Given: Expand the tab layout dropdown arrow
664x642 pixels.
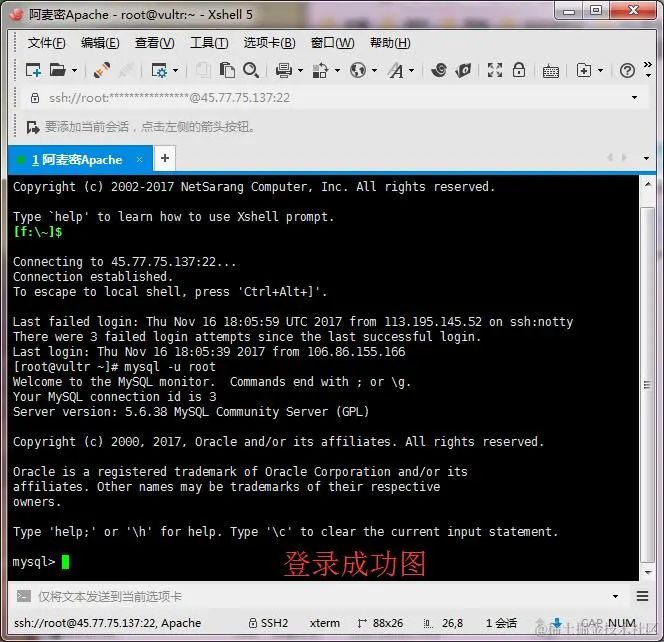Looking at the screenshot, I should pyautogui.click(x=600, y=70).
